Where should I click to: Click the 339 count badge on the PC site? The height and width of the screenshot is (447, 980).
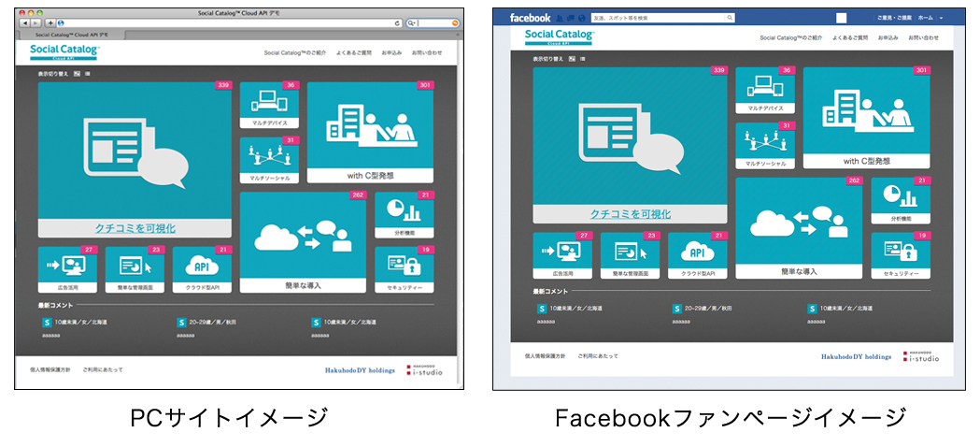pyautogui.click(x=224, y=85)
